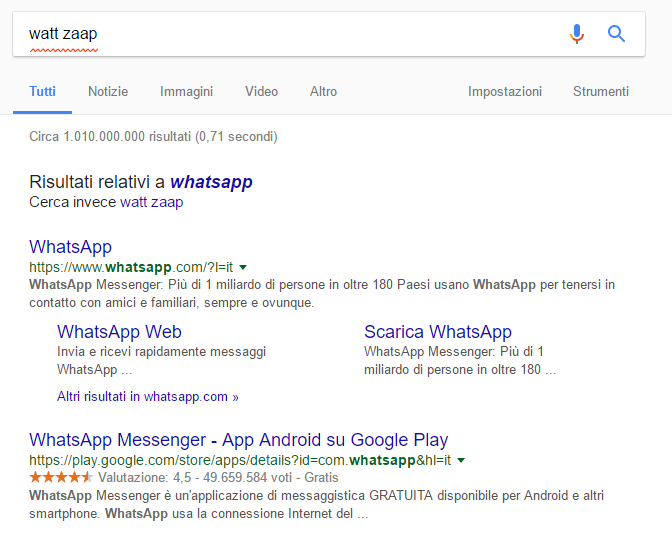672x540 pixels.
Task: Show 'Altri risultati in whatsapp.com'
Action: tap(148, 397)
